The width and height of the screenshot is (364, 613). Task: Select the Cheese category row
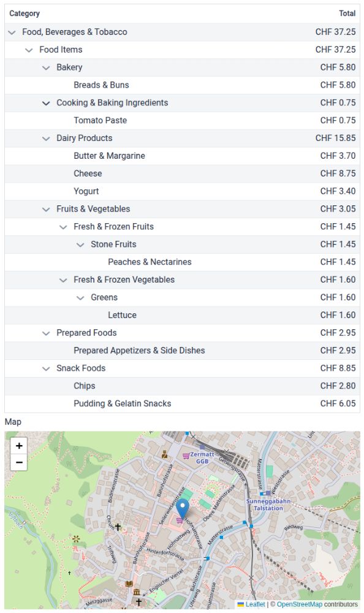coord(182,173)
